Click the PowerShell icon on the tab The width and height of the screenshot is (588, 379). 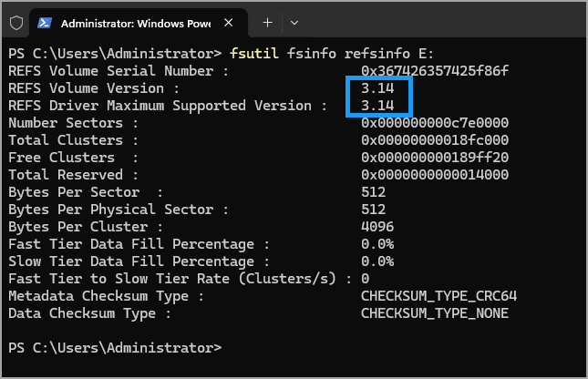[x=45, y=24]
